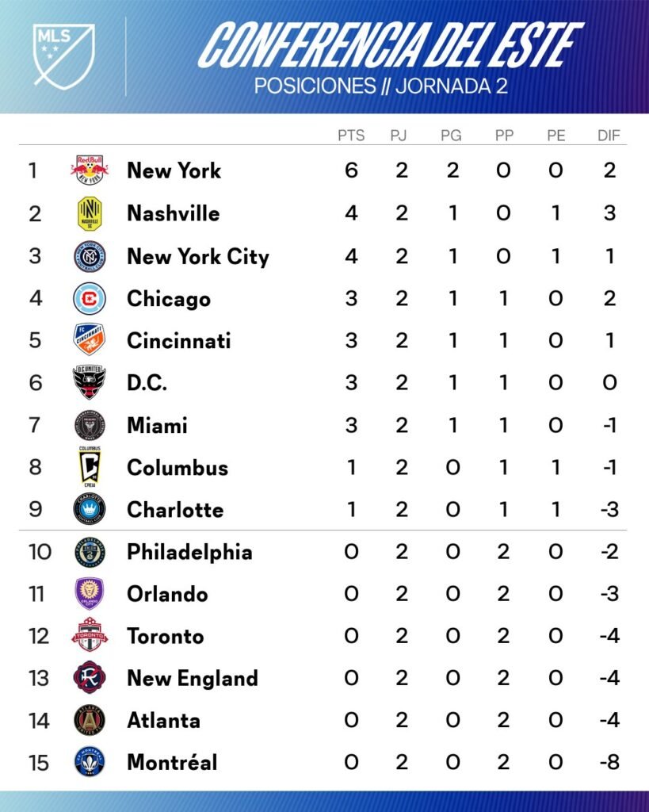Click the Columbus Crew logo
Viewport: 649px width, 812px height.
click(90, 467)
